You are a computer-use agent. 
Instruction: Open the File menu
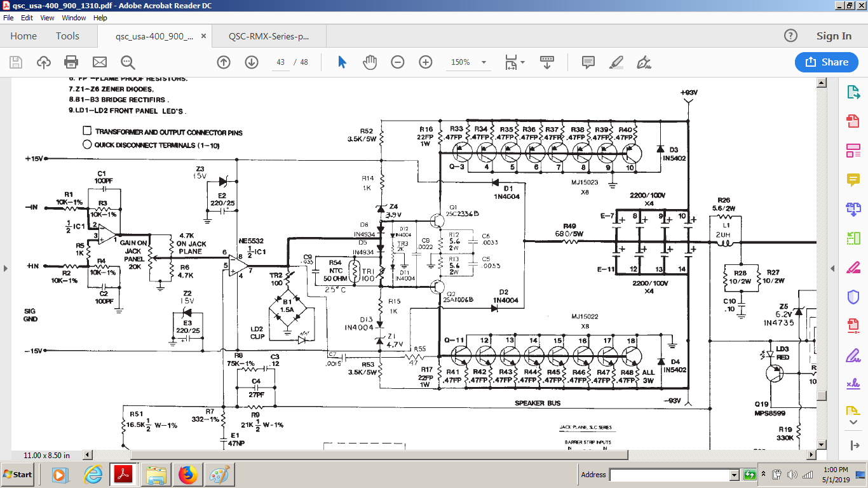(8, 18)
